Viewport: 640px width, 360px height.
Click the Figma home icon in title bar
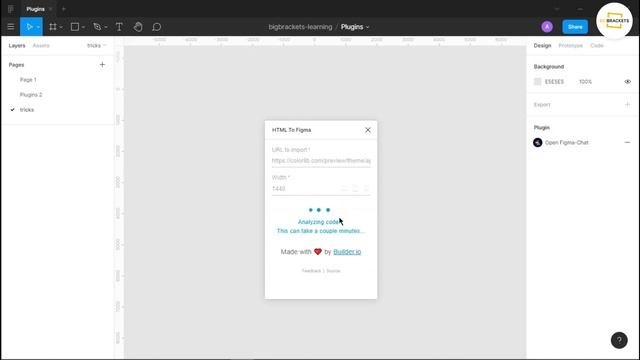click(x=11, y=9)
